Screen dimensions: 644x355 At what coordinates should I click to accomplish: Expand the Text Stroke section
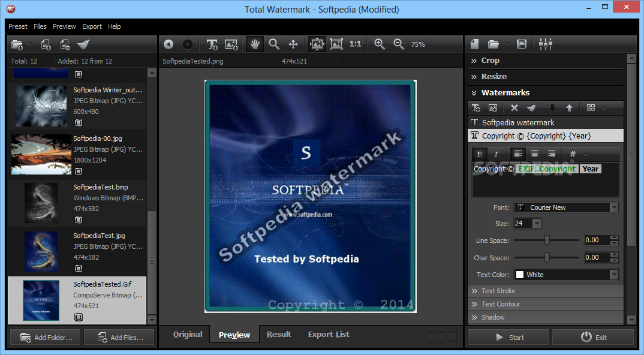click(546, 291)
